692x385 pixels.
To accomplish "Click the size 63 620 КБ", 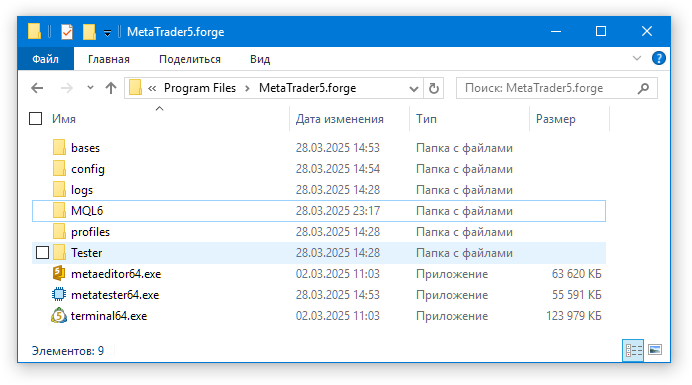I will pyautogui.click(x=576, y=274).
